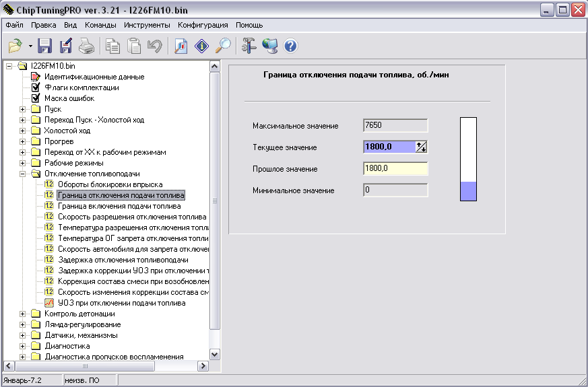The image size is (588, 387).
Task: Open the Вид menu
Action: point(71,25)
